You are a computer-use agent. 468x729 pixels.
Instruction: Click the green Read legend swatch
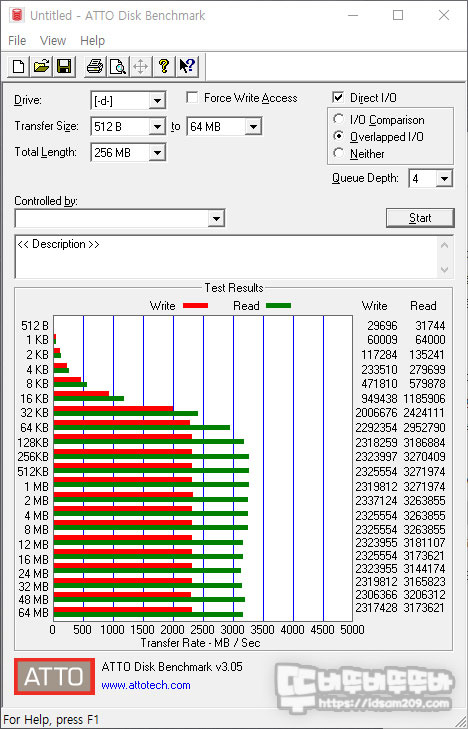pyautogui.click(x=278, y=306)
